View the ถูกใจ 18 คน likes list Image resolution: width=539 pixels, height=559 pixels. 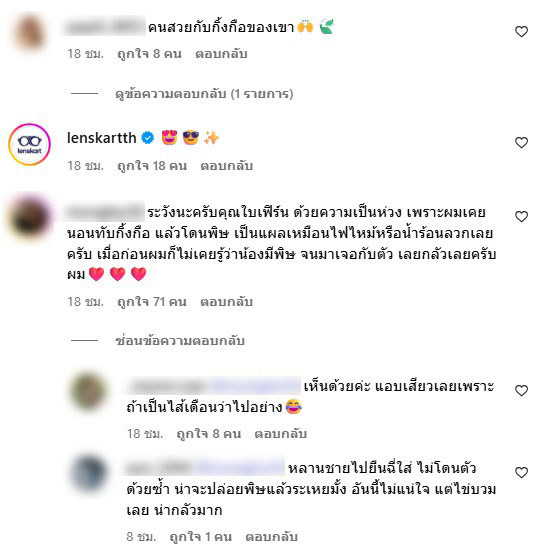[x=152, y=166]
